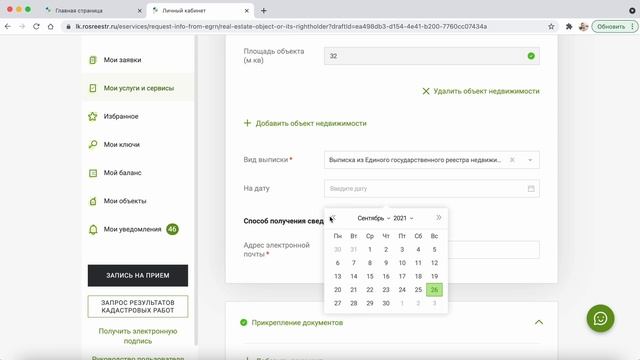This screenshot has width=640, height=360.
Task: Select date 1 September in calendar
Action: 370,249
